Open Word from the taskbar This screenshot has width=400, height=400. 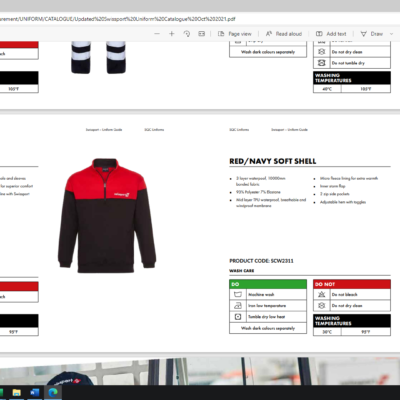pyautogui.click(x=35, y=392)
